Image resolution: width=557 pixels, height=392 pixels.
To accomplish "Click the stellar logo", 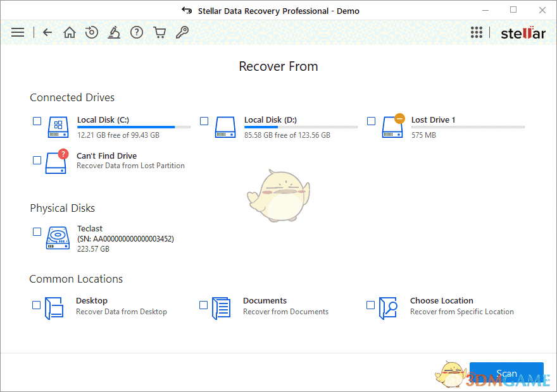I will (523, 32).
